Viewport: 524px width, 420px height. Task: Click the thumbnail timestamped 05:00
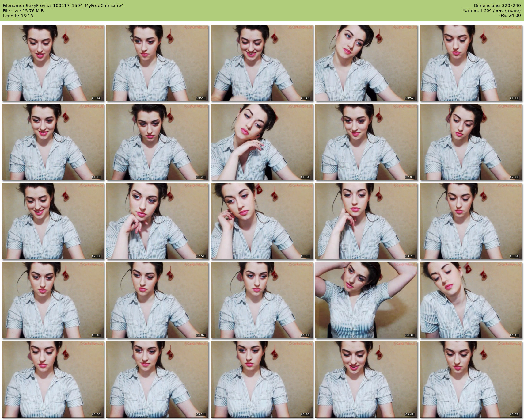(x=53, y=379)
